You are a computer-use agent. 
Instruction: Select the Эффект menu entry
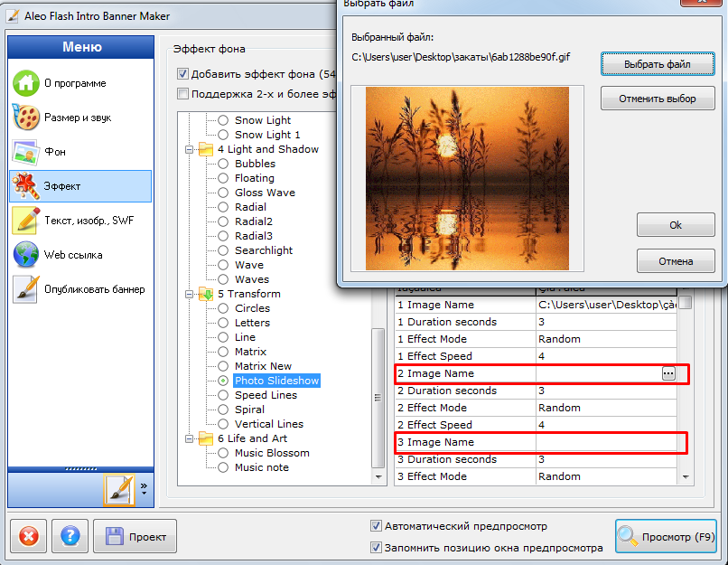(x=80, y=186)
